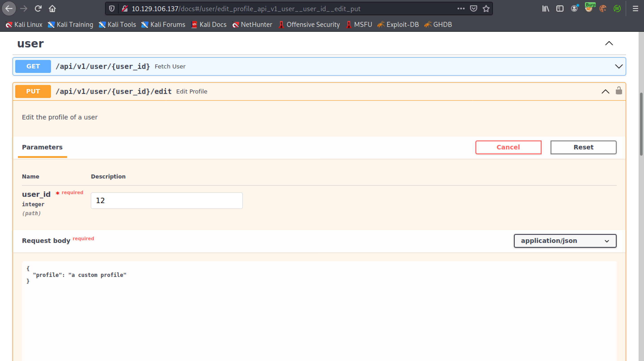Click inside the request body text area
The image size is (644, 361).
click(x=319, y=311)
